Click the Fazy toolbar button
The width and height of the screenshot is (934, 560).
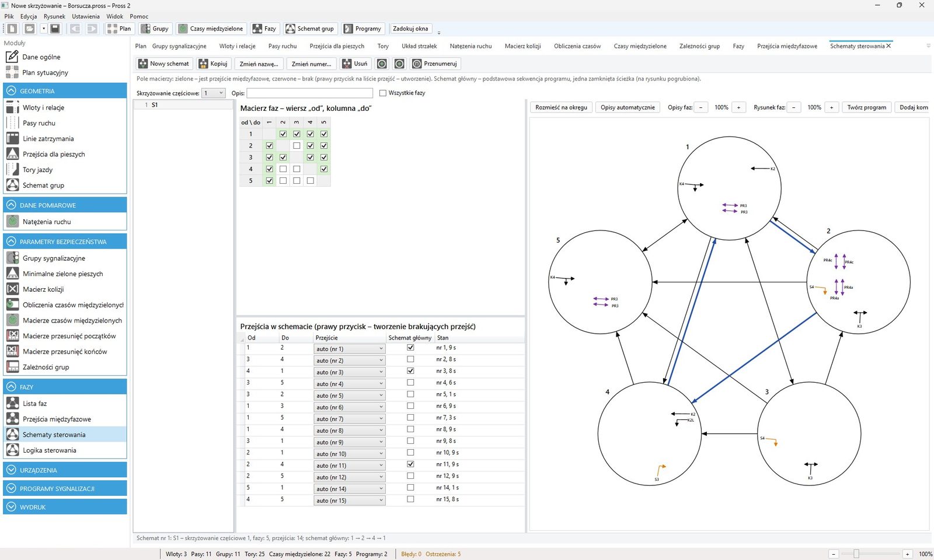(264, 29)
